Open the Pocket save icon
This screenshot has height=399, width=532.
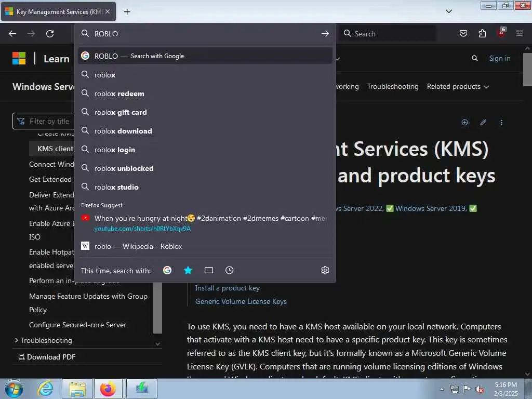pos(463,33)
